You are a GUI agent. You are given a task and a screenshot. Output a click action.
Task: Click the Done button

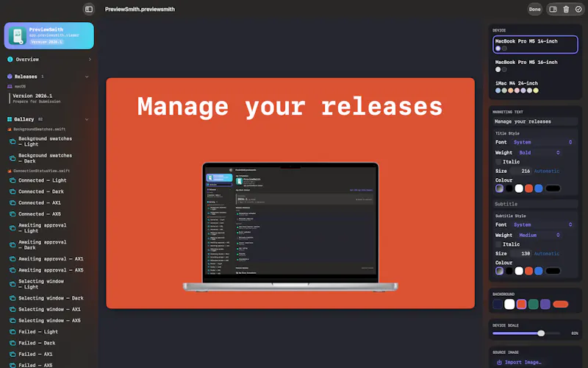click(535, 10)
